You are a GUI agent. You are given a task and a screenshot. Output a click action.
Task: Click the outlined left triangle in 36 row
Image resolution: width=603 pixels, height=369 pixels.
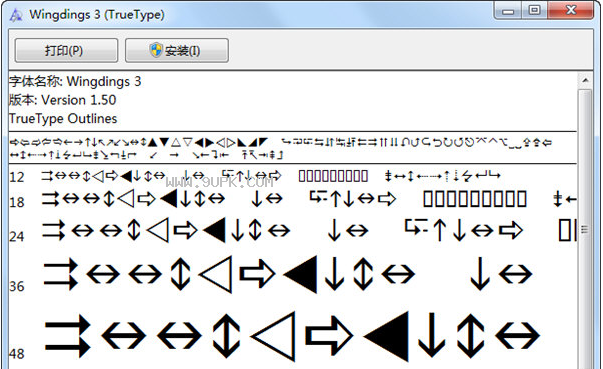216,274
